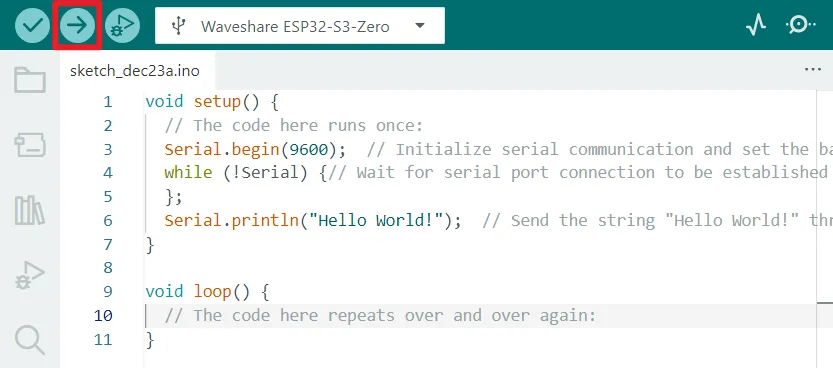Click the closing brace on line 7
Viewport: 833px width, 368px height.
pos(150,244)
